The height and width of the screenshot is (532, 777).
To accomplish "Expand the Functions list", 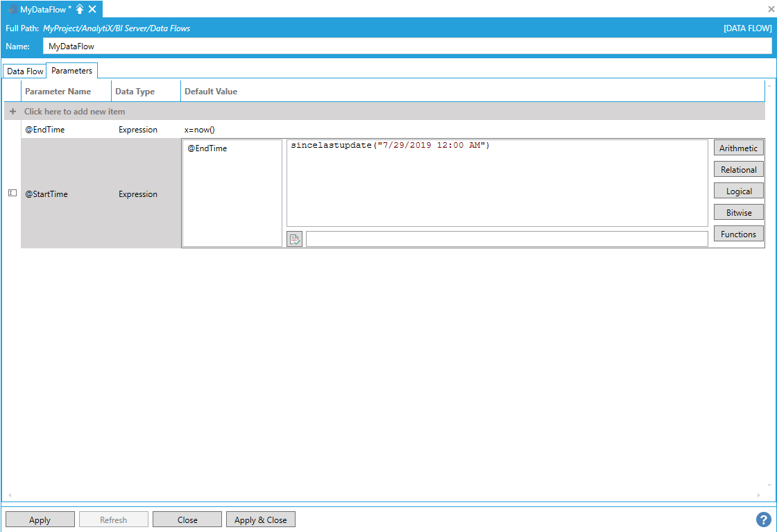I will (x=738, y=234).
